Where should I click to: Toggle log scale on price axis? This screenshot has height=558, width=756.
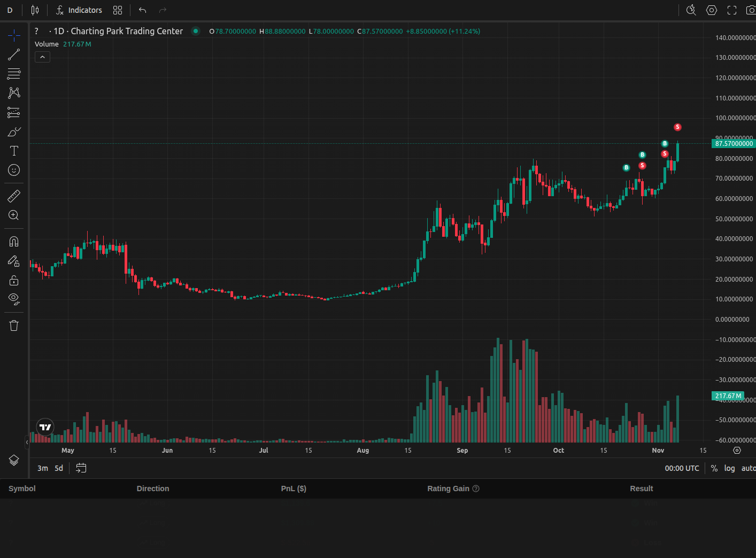pyautogui.click(x=729, y=468)
